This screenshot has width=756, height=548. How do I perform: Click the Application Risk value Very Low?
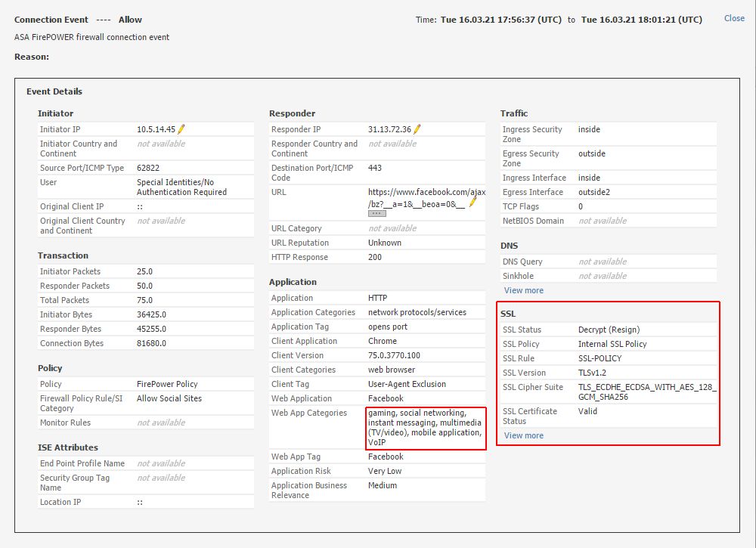pyautogui.click(x=385, y=471)
